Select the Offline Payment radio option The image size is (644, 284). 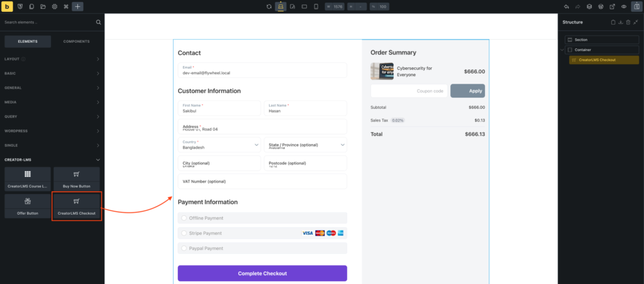184,218
